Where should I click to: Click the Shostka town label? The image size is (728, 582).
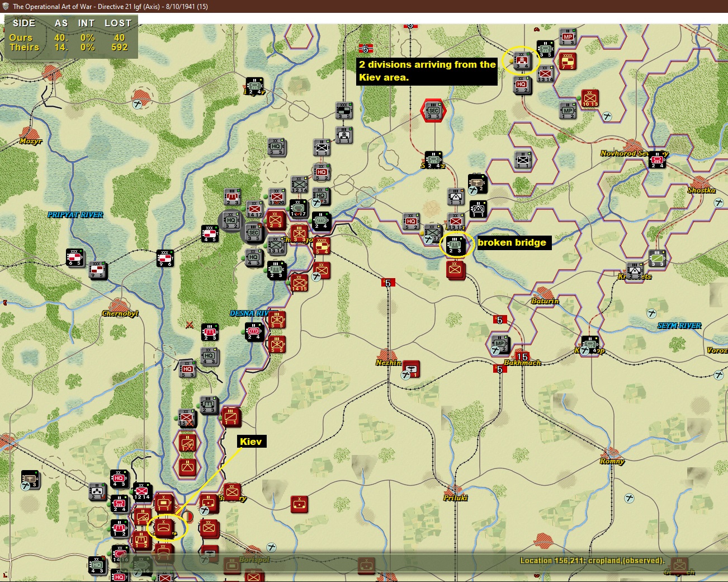(702, 190)
